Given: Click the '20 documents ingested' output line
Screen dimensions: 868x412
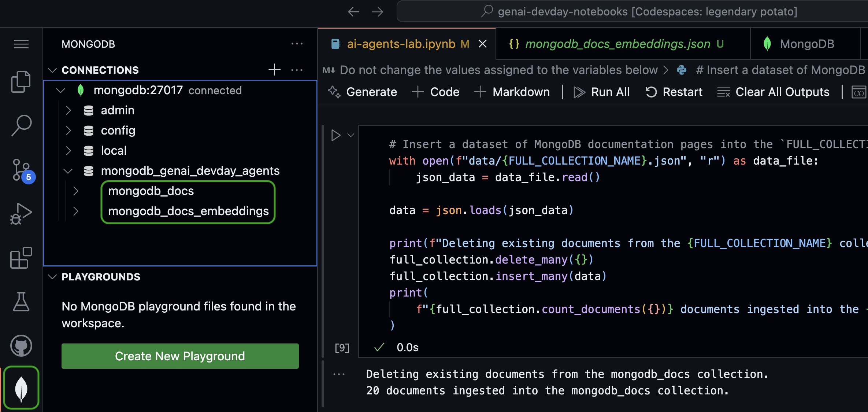Looking at the screenshot, I should 548,391.
